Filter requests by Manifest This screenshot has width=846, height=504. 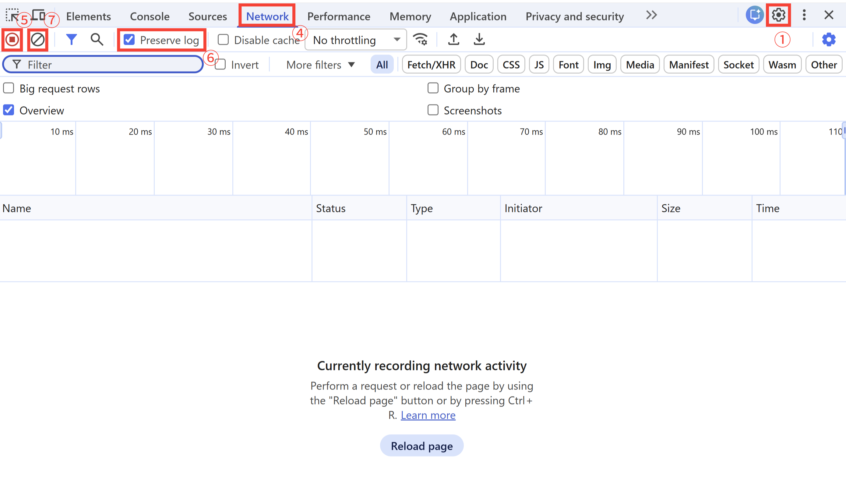(x=689, y=65)
